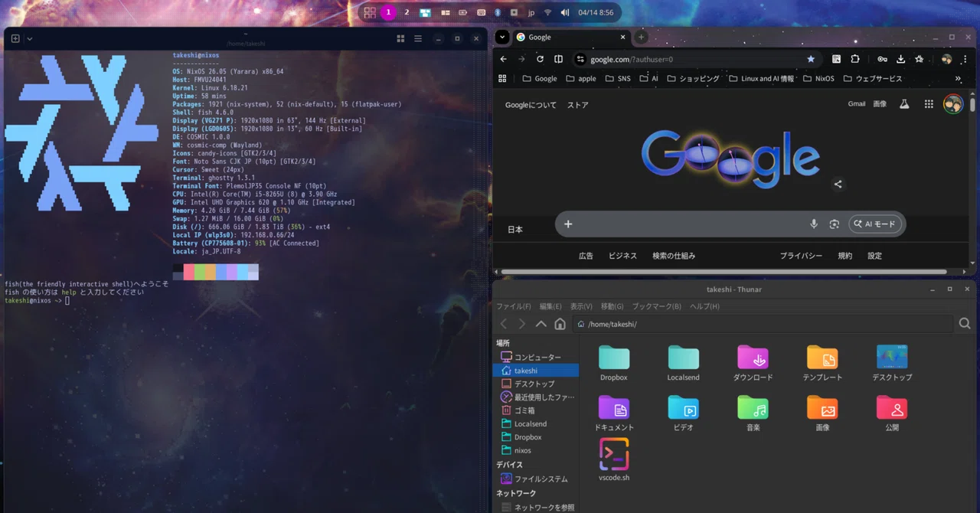Open the ファイル(F) menu in Thunar
Viewport: 980px width, 513px height.
pyautogui.click(x=514, y=306)
